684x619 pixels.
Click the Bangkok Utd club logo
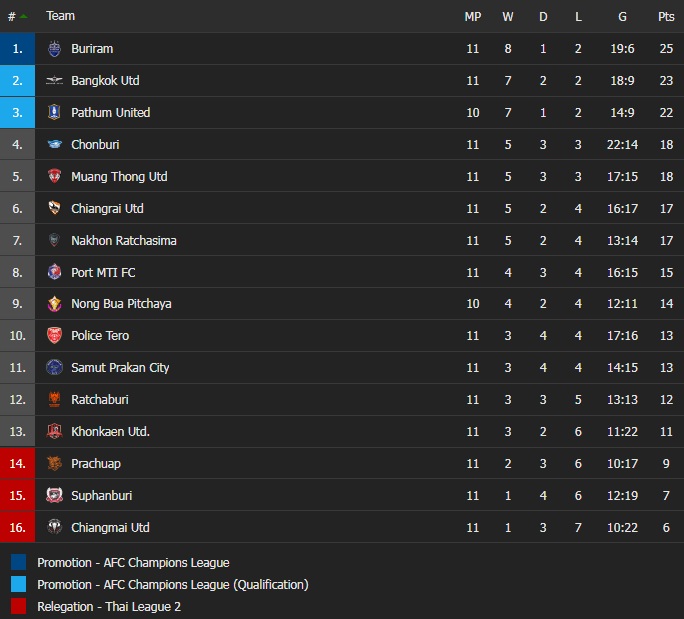54,81
